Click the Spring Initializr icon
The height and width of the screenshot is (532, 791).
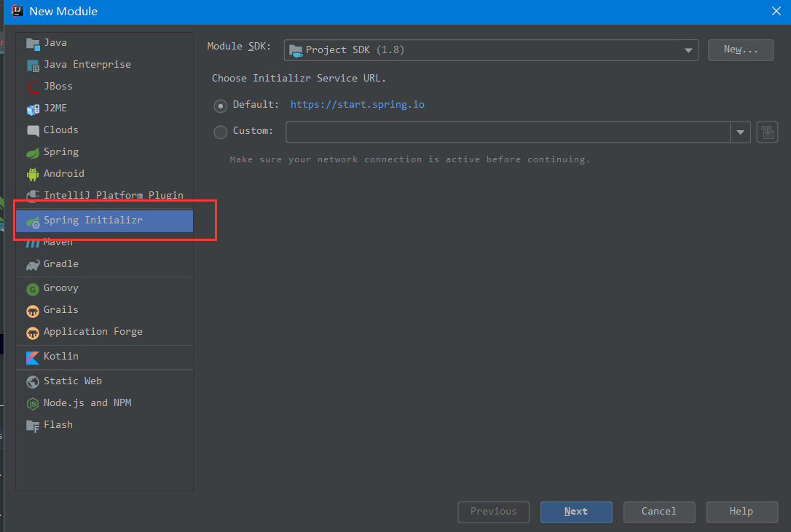pos(33,222)
